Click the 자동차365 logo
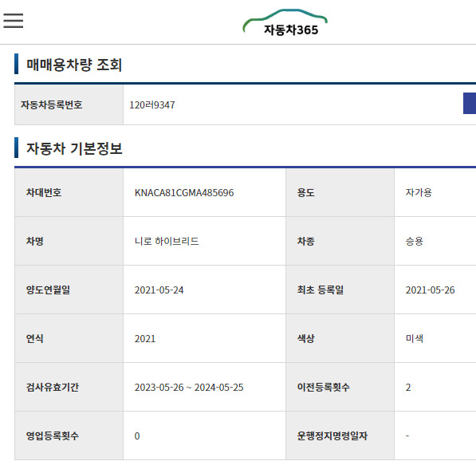This screenshot has height=469, width=476. tap(285, 23)
